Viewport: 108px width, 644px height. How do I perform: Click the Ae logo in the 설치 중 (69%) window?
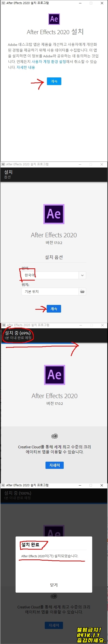(55, 375)
